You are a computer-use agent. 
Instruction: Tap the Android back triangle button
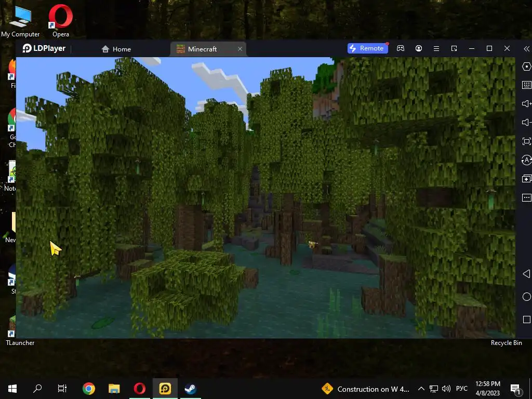[x=526, y=274]
